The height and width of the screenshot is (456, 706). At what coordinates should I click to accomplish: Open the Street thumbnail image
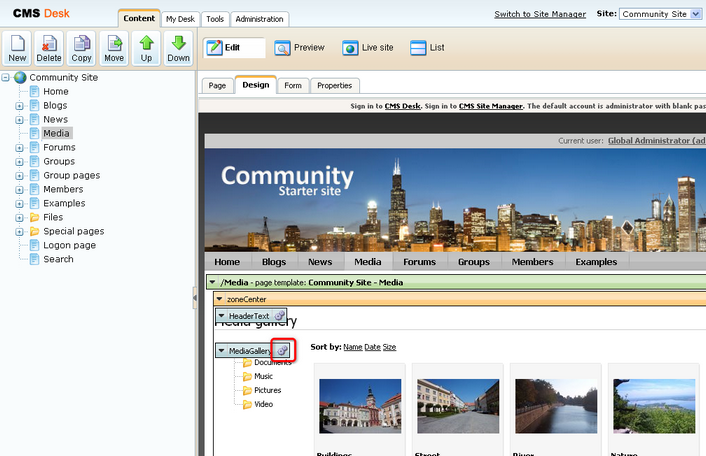[x=458, y=406]
